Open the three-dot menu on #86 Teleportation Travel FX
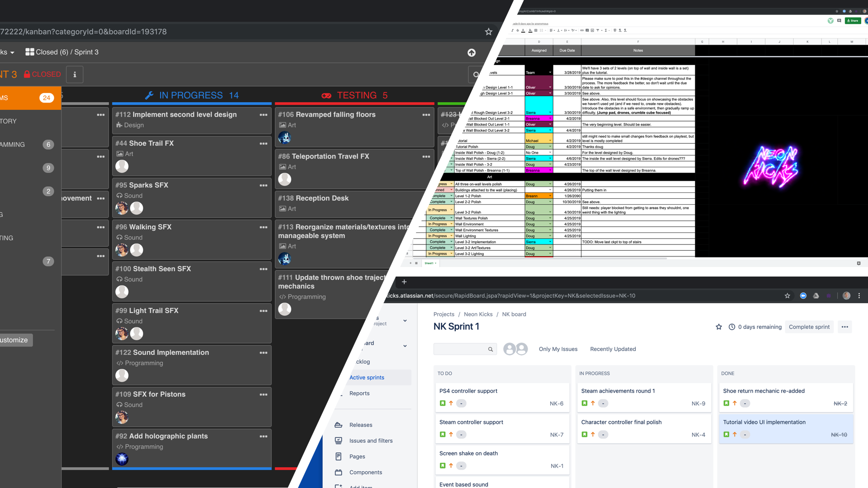The height and width of the screenshot is (488, 868). 426,157
